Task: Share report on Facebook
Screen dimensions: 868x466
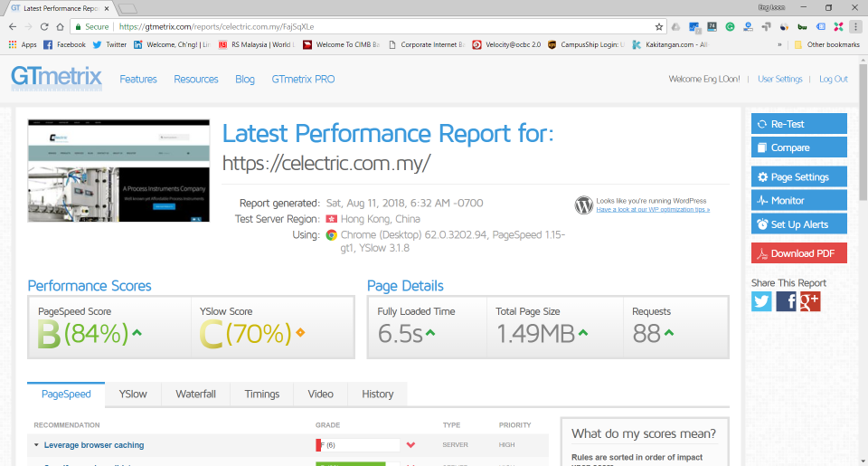Action: [786, 301]
